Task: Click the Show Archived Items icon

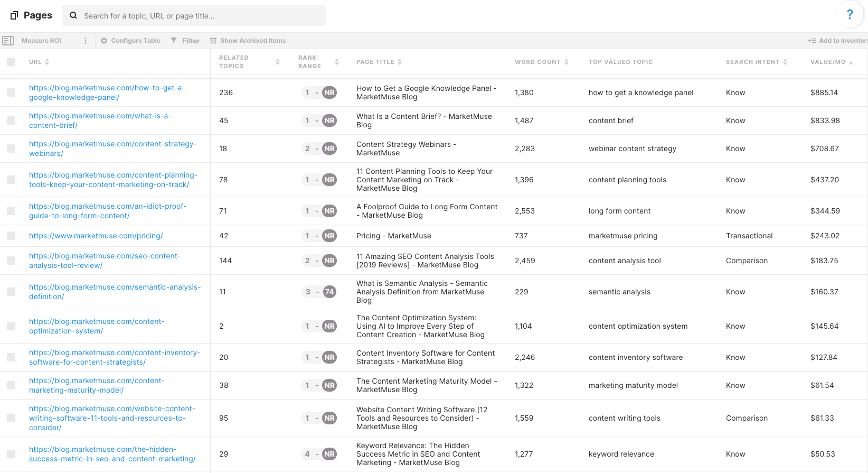Action: click(x=213, y=41)
